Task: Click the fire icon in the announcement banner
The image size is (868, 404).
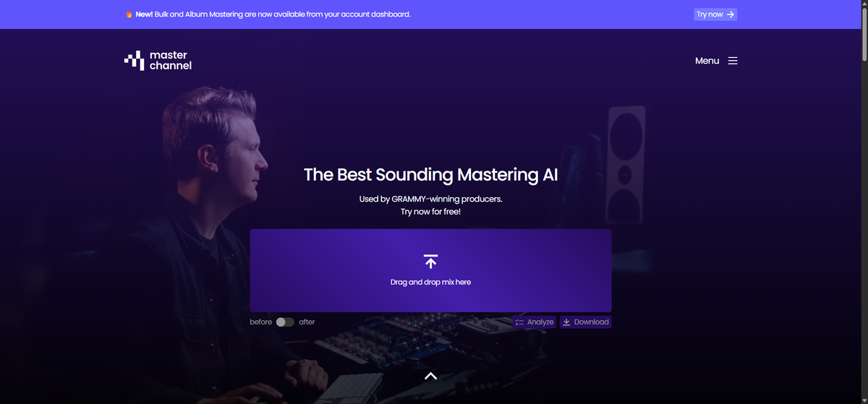Action: pyautogui.click(x=129, y=14)
